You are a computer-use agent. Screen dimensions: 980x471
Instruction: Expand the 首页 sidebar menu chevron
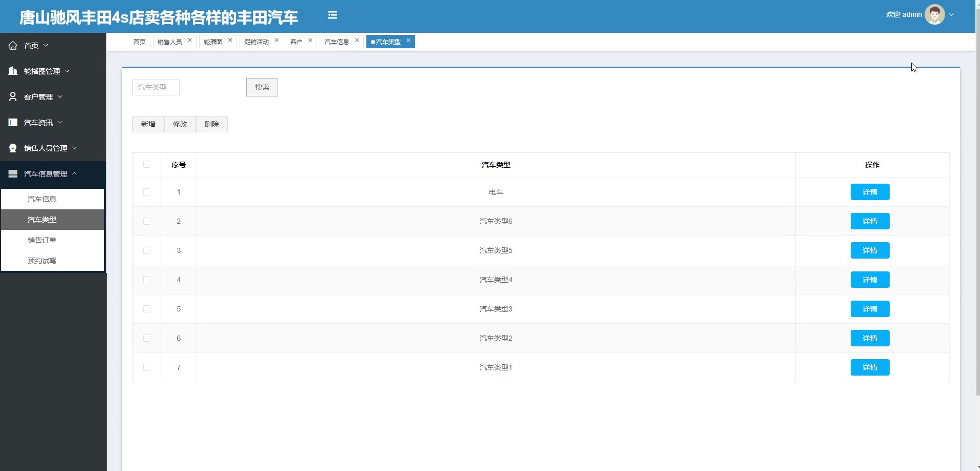coord(46,46)
